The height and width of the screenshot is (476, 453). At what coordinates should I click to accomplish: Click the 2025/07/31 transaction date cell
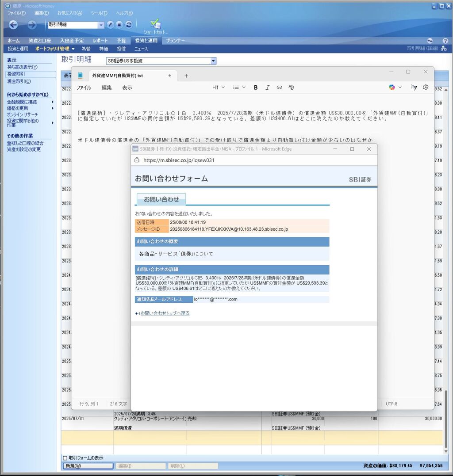click(x=73, y=418)
